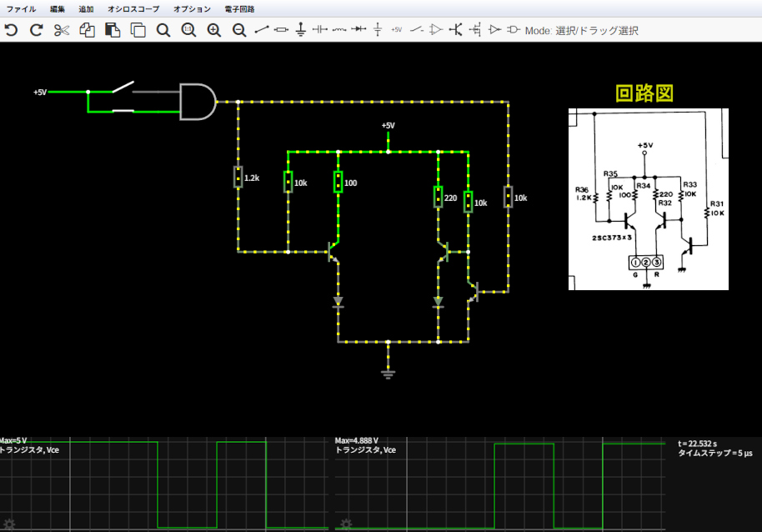Select the wire drawing tool

262,30
